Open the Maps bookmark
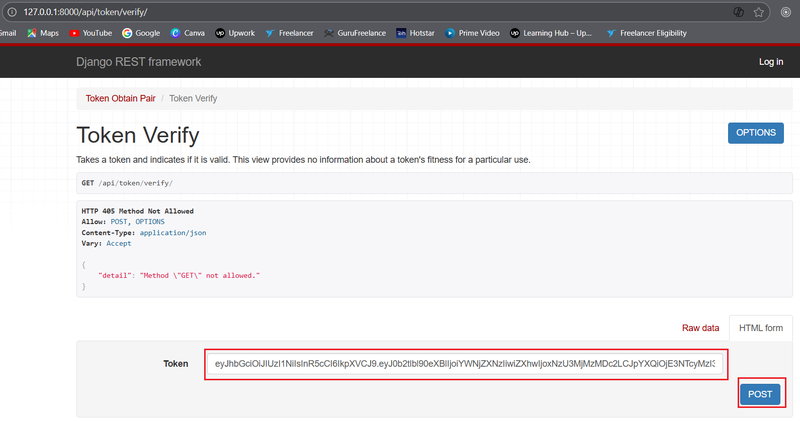 (x=43, y=33)
